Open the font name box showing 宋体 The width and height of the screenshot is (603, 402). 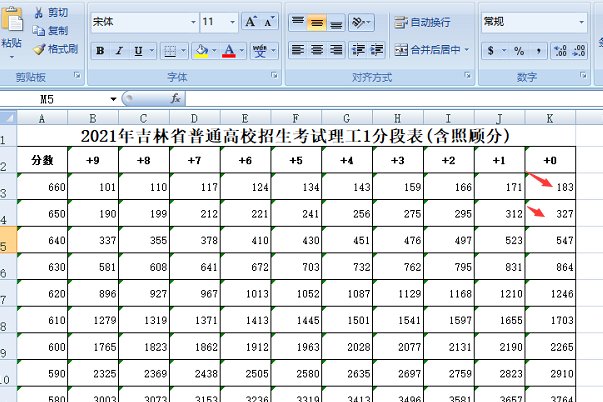tap(145, 22)
